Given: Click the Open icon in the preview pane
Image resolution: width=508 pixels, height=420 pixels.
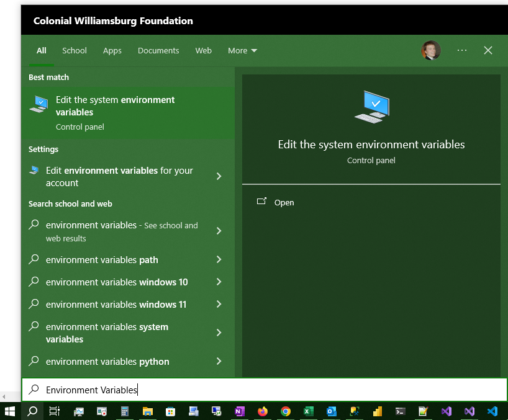Looking at the screenshot, I should 261,201.
